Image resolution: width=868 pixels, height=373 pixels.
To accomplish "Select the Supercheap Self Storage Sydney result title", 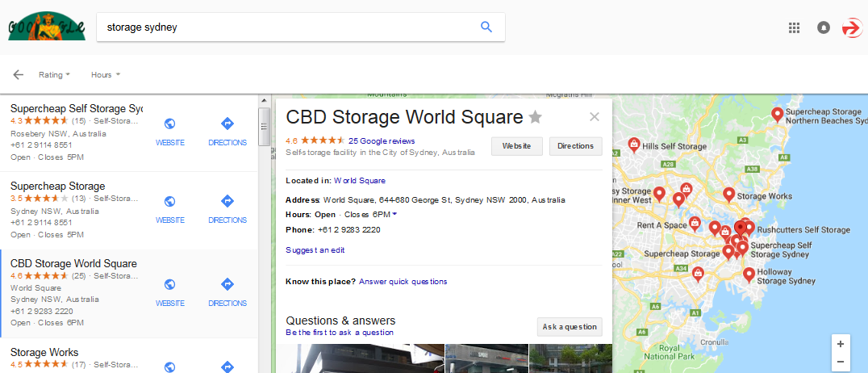I will click(x=77, y=109).
